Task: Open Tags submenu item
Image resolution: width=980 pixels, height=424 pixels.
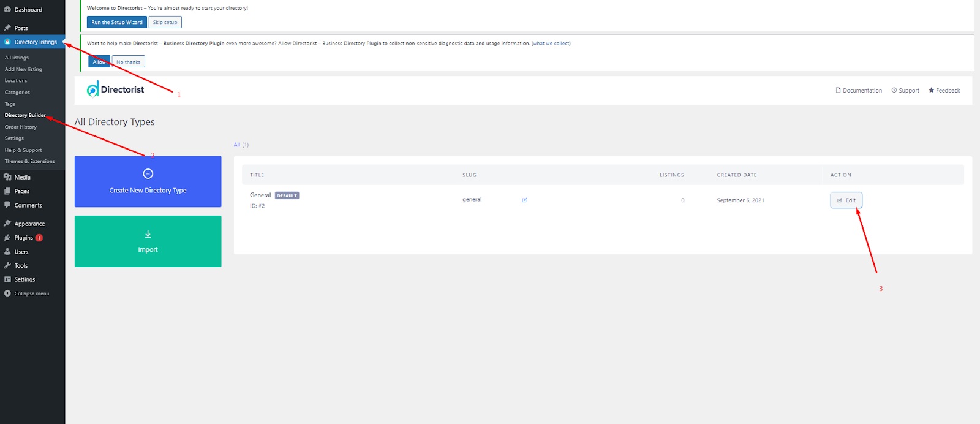Action: (x=10, y=104)
